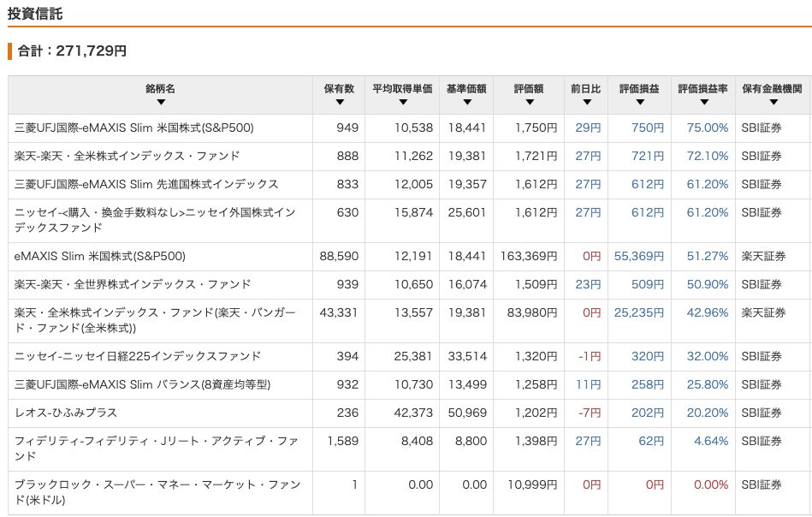The image size is (812, 517).
Task: Click レオス-ひふみプラス fund name
Action: point(66,413)
